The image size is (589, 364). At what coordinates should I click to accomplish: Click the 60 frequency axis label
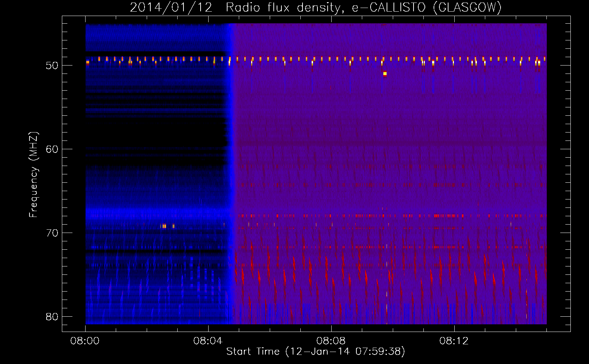52,149
